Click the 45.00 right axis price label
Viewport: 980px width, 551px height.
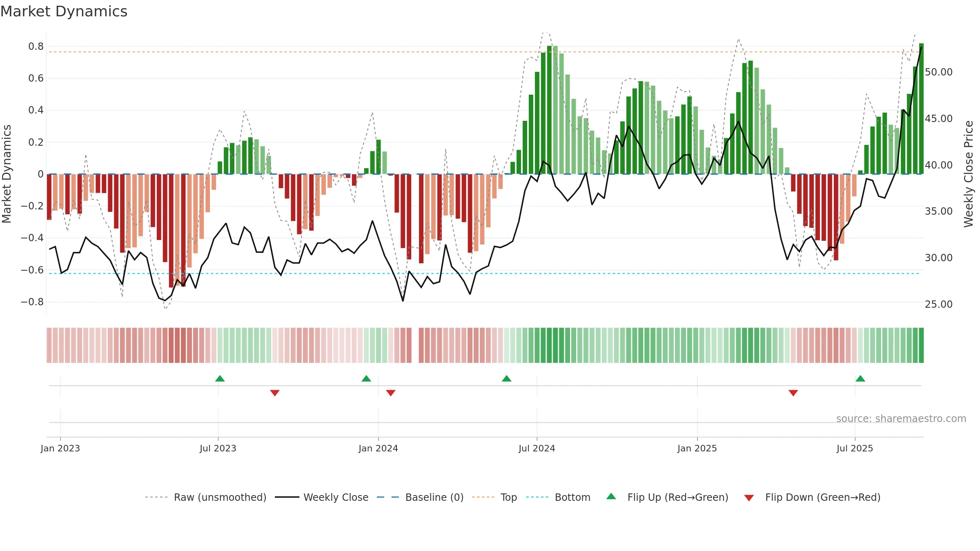(x=939, y=119)
